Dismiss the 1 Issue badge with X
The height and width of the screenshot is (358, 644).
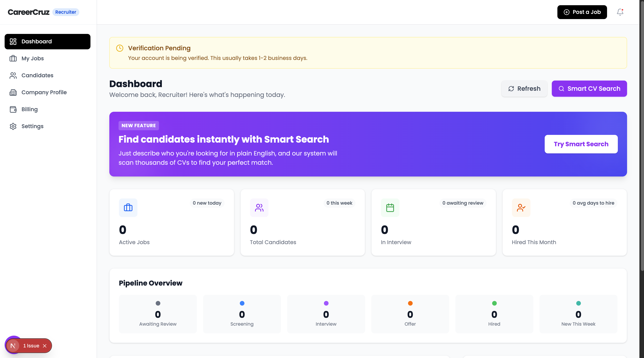point(45,346)
